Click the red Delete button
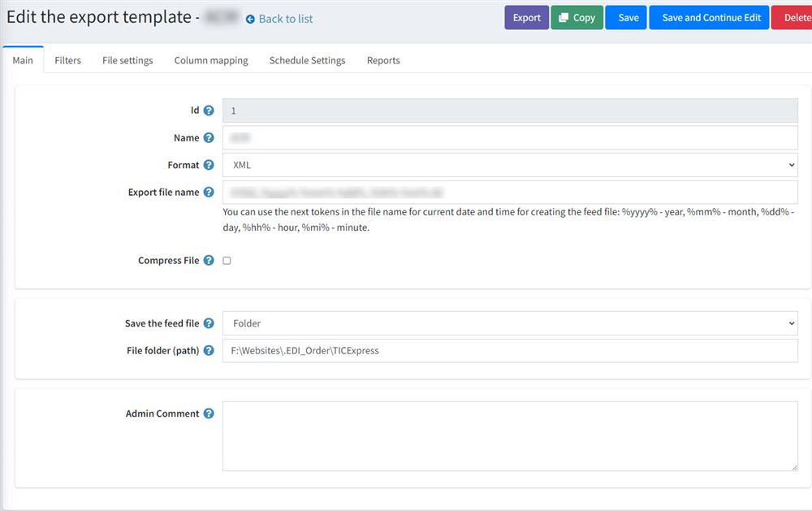Screen dimensions: 812x511 [x=792, y=18]
